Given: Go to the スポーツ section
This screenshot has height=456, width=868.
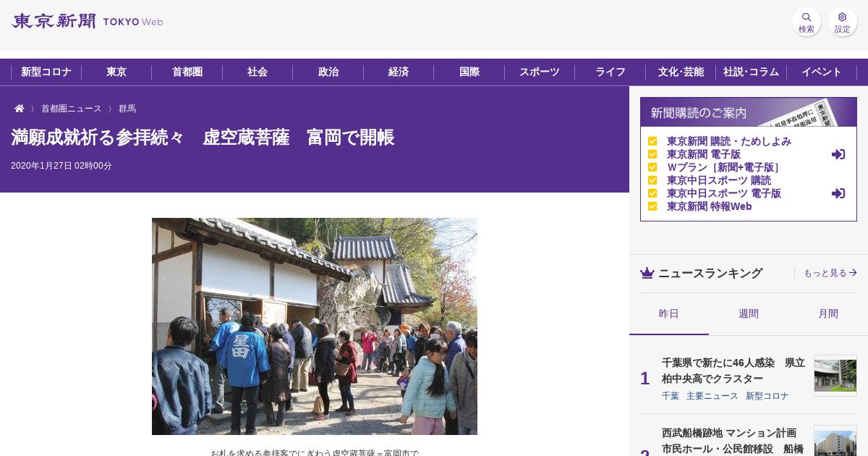Looking at the screenshot, I should (x=540, y=72).
